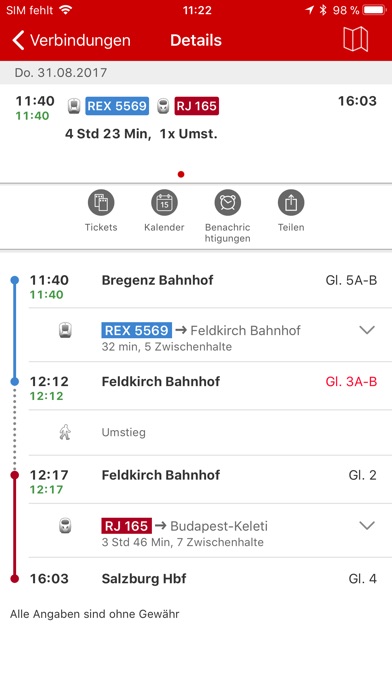Select Feldkirch Bahnhof 12:12 arrival row

210,386
